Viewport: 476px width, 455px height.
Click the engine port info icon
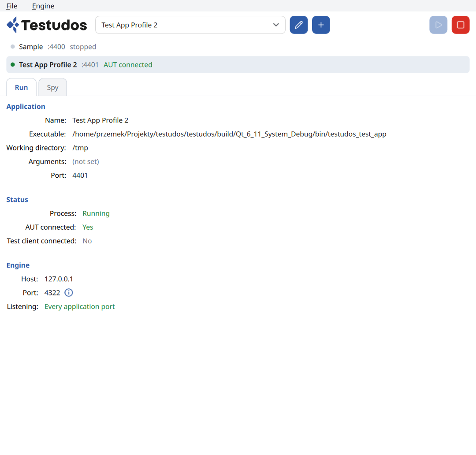(69, 292)
